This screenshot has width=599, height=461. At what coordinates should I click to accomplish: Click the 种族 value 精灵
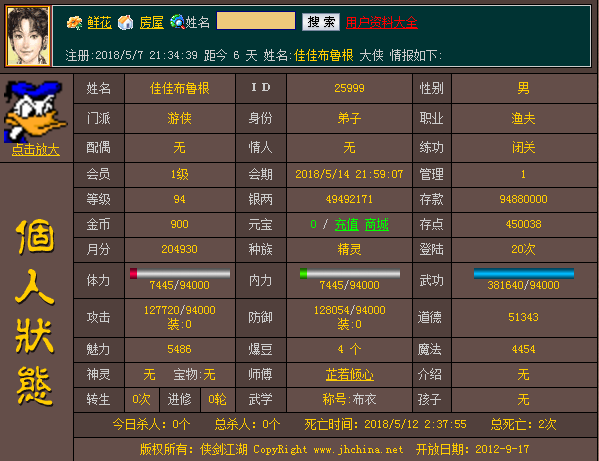pyautogui.click(x=350, y=249)
